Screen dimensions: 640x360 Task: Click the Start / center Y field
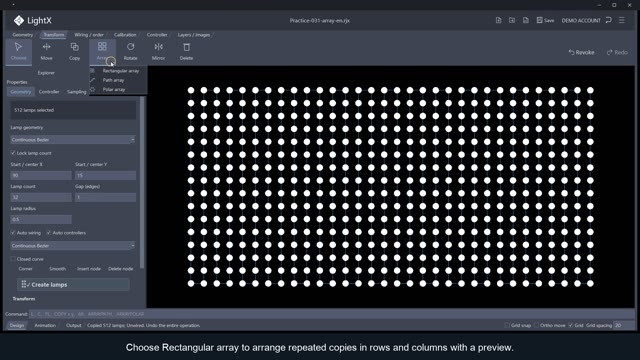(105, 175)
